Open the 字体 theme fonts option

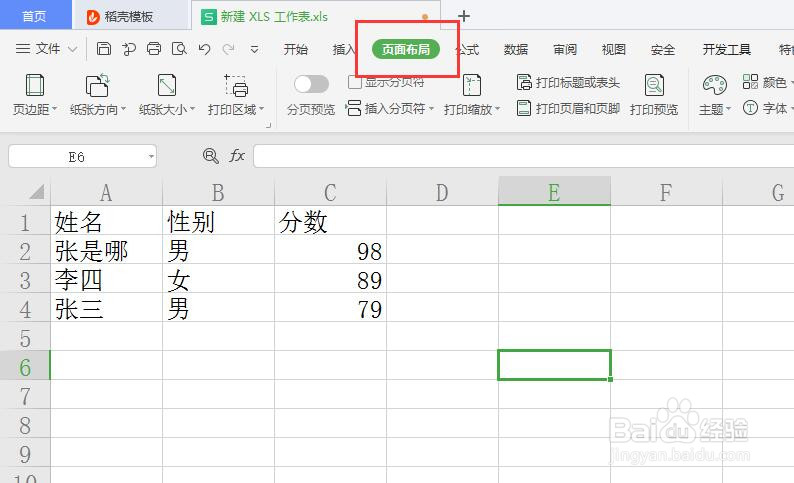767,108
